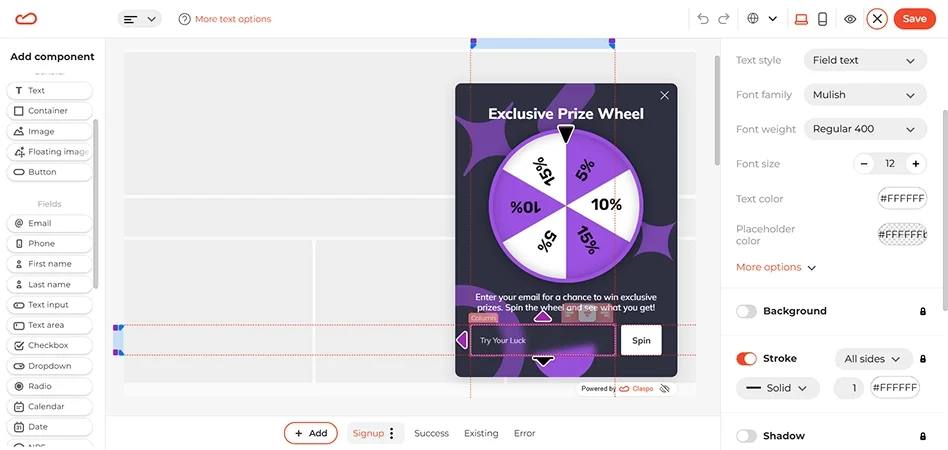Click the Text color #FFFFFF swatch
Image resolution: width=948 pixels, height=450 pixels.
click(x=902, y=199)
